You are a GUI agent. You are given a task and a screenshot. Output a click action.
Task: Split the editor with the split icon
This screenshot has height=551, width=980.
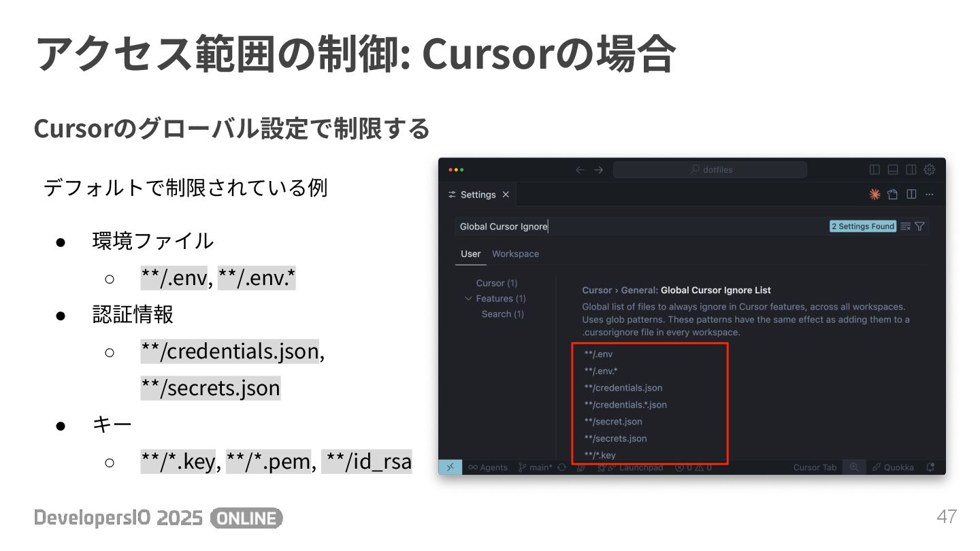911,195
